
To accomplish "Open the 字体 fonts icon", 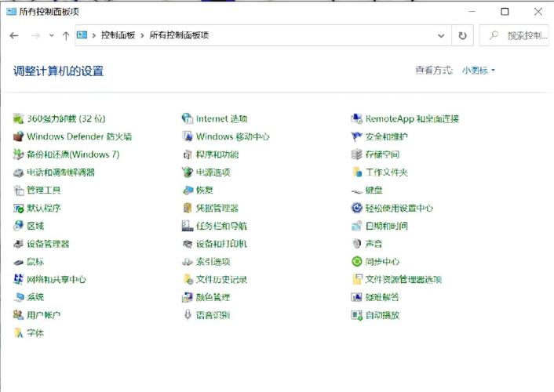I will tap(18, 333).
